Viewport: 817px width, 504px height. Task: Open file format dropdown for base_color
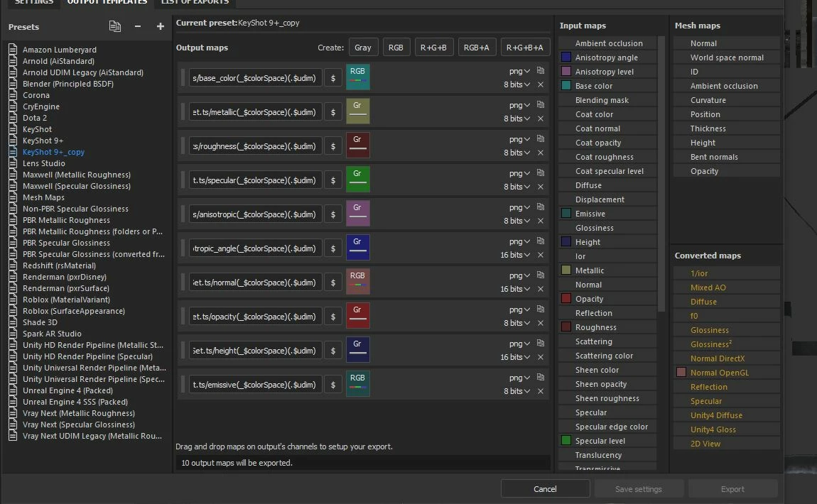519,71
